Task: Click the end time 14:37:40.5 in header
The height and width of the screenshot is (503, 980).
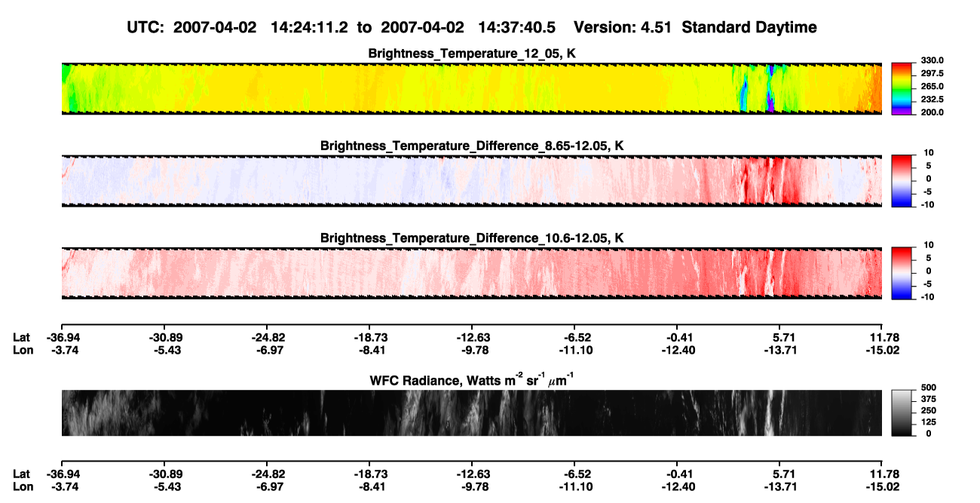Action: pyautogui.click(x=516, y=27)
